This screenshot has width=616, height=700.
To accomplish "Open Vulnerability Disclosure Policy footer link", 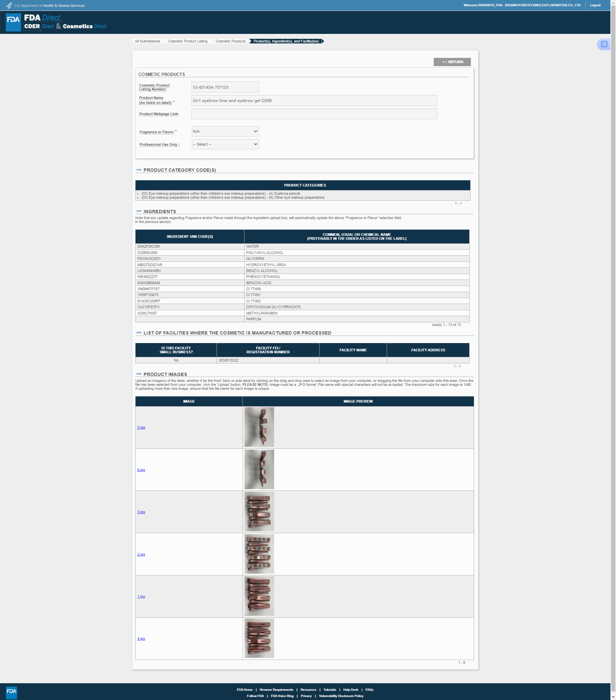I will (341, 696).
